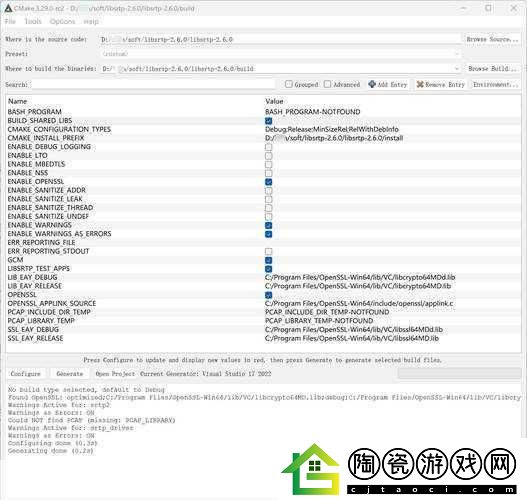Select SSL_EAY_DEBUG value libssl64MDd.lib

tap(354, 330)
